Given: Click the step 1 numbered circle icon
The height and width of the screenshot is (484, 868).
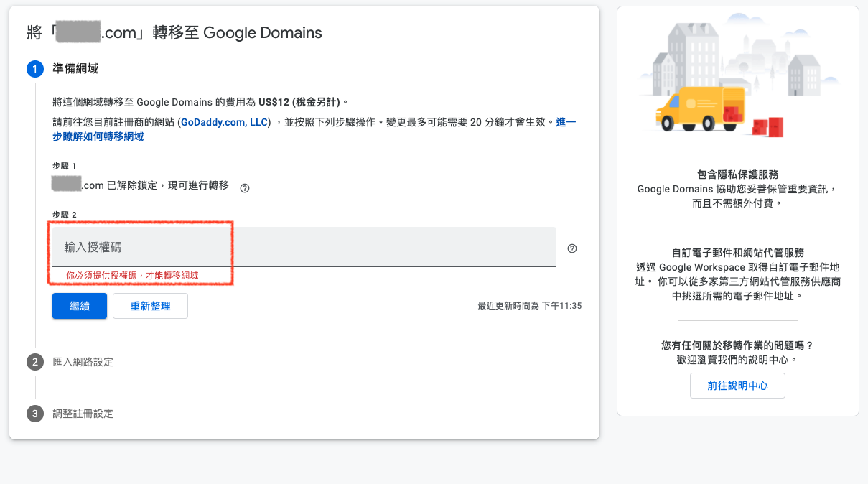Looking at the screenshot, I should [34, 69].
